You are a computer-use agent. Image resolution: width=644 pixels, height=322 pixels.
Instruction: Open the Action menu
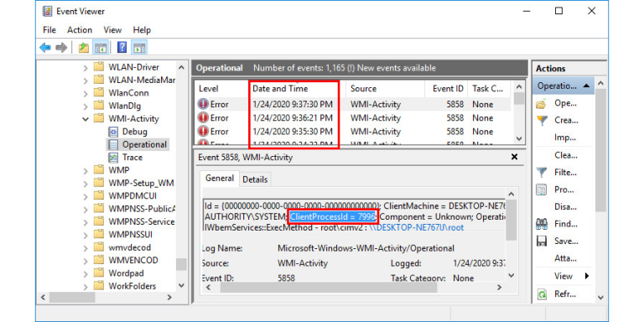(x=80, y=30)
